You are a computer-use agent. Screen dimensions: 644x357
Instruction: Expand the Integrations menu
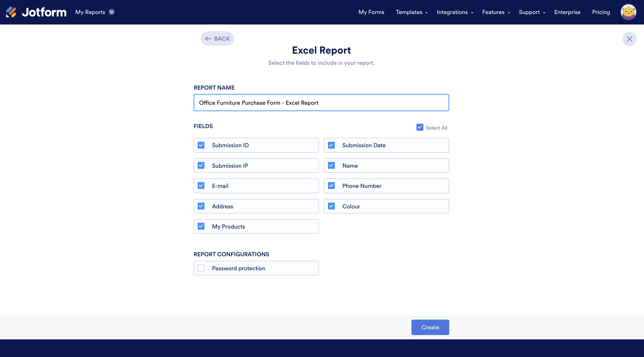click(x=455, y=12)
